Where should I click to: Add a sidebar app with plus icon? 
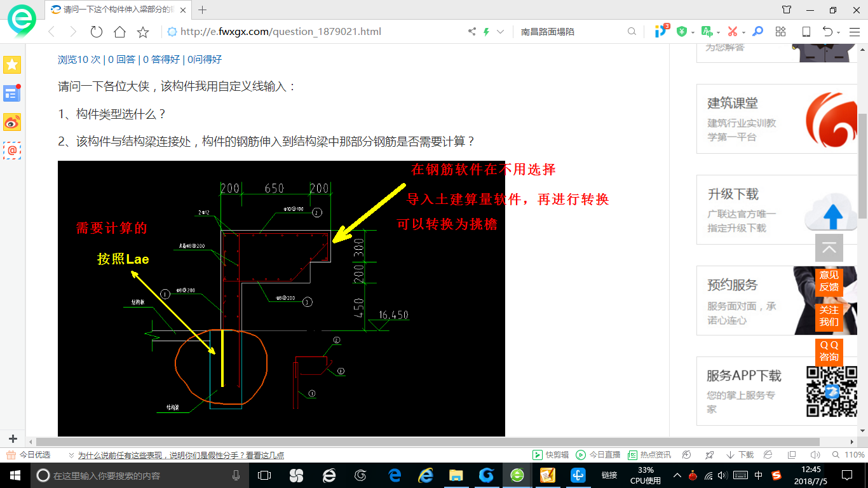(x=12, y=438)
